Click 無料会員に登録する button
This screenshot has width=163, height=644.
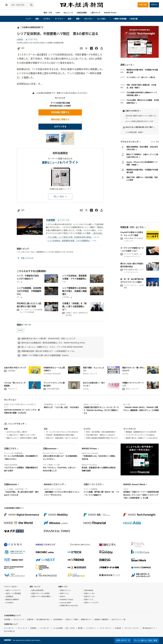[60, 120]
